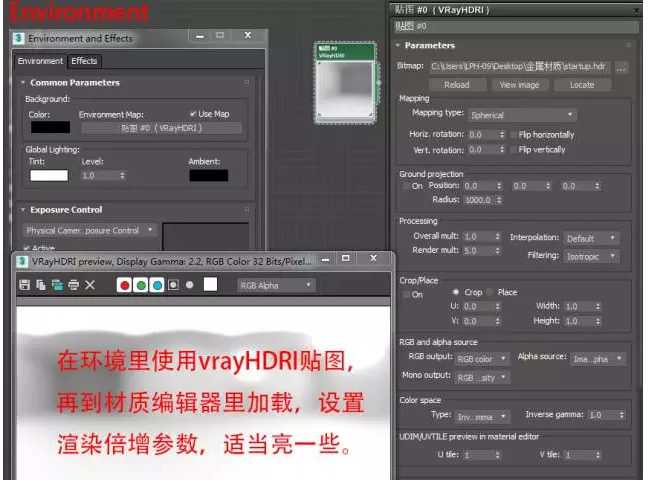Toggle Flip vertically checkbox
The image size is (651, 480).
tap(514, 149)
